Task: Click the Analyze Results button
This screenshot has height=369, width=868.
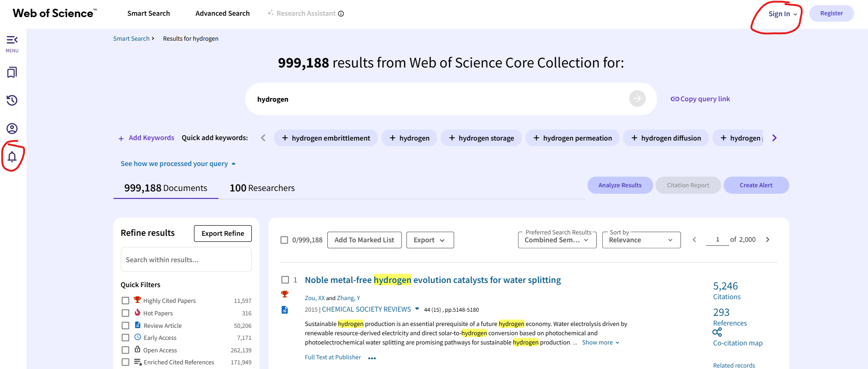Action: 620,185
